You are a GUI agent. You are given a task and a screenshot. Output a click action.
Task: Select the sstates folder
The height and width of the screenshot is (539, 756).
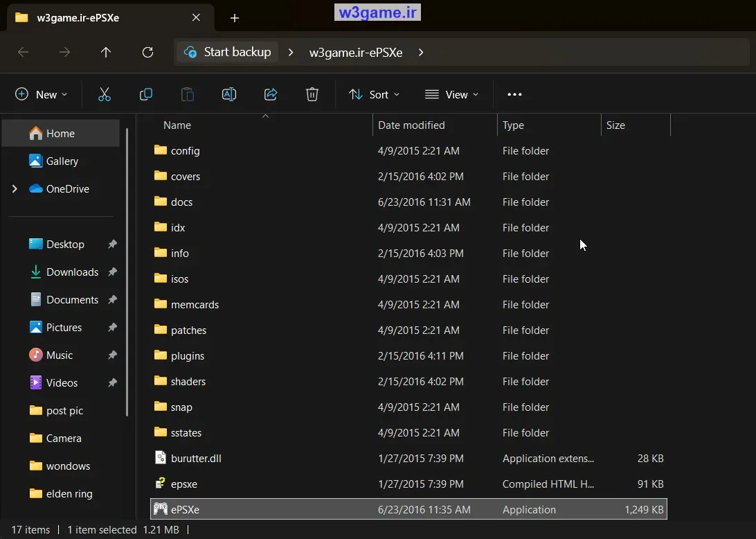coord(409,432)
